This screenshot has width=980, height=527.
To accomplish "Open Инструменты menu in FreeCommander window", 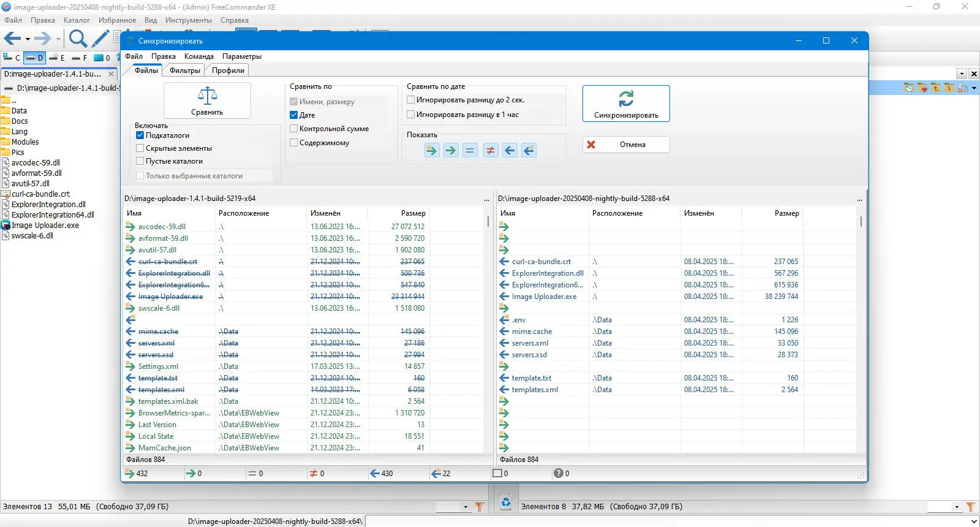I will point(189,20).
